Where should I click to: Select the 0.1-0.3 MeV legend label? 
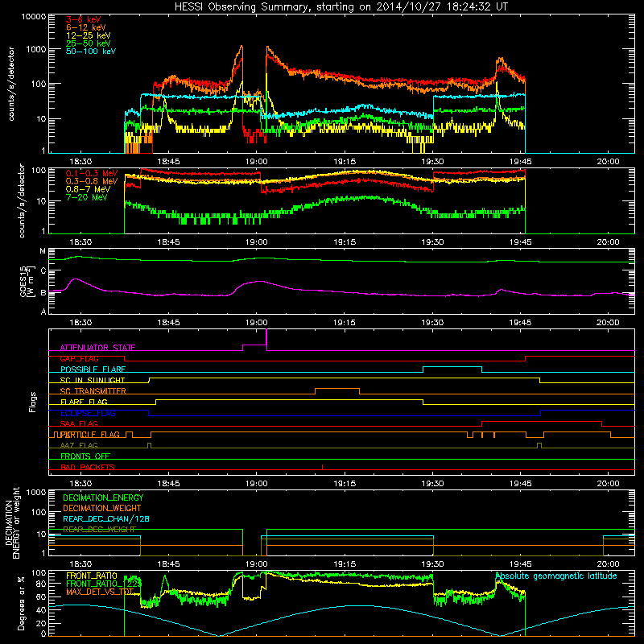click(x=92, y=174)
